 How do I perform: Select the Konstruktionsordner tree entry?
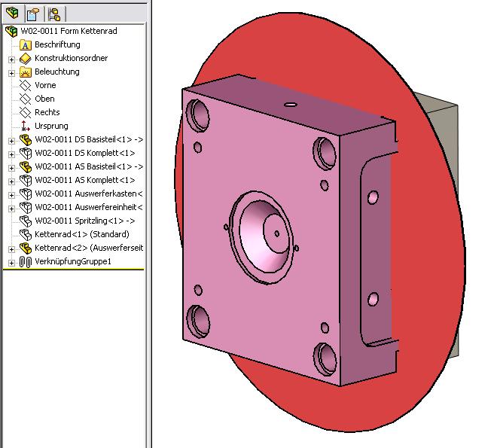[x=72, y=58]
